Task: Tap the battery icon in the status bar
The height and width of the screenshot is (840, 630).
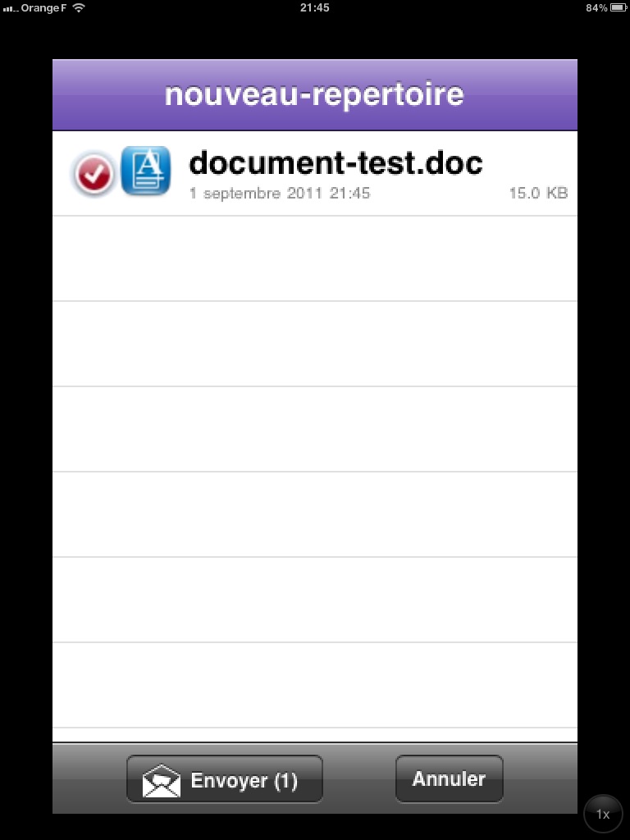Action: 619,7
